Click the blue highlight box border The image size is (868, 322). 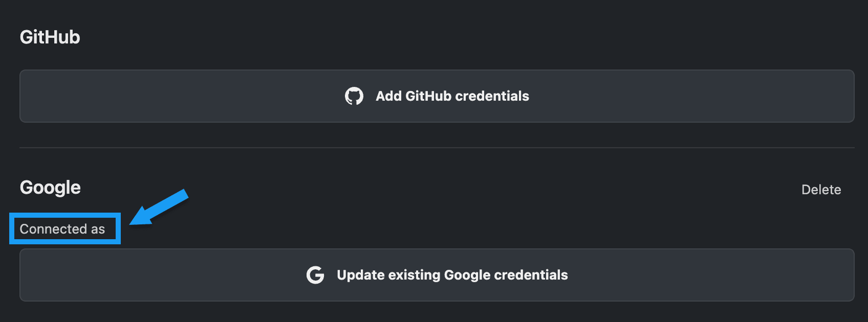(x=65, y=215)
